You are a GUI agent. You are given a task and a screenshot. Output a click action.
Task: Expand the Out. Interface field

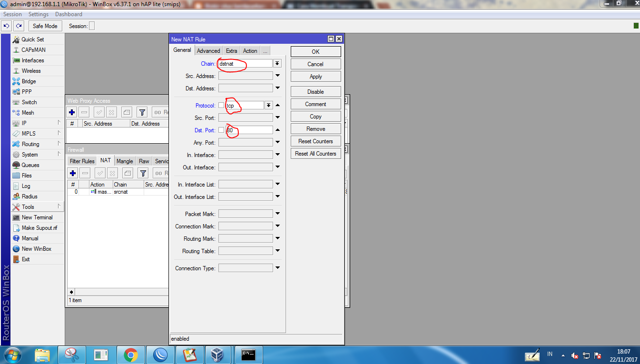pyautogui.click(x=277, y=167)
